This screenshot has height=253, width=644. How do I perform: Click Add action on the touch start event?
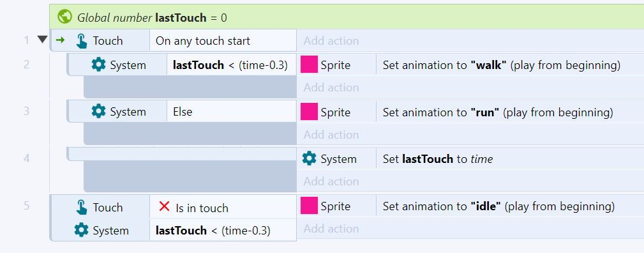(331, 41)
